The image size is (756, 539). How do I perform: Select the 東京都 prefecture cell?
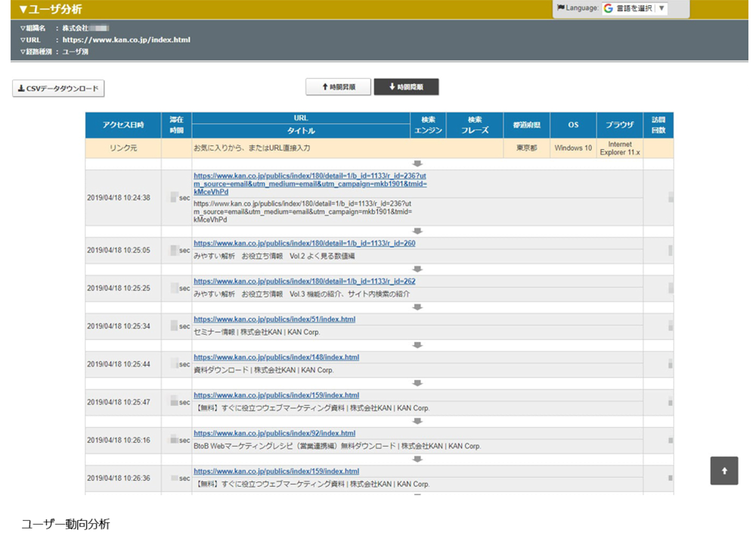[526, 148]
